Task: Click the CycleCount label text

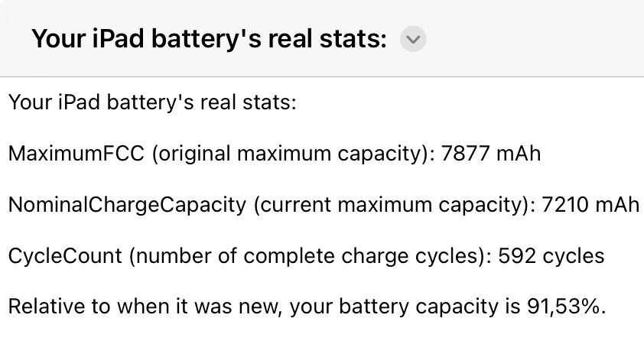Action: pyautogui.click(x=65, y=255)
